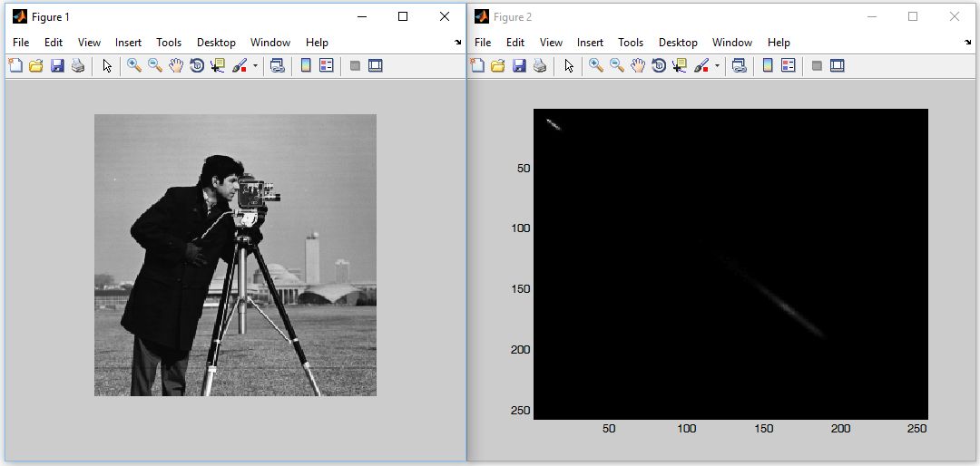Click Print Figure icon in Figure 2 toolbar
980x466 pixels.
539,65
